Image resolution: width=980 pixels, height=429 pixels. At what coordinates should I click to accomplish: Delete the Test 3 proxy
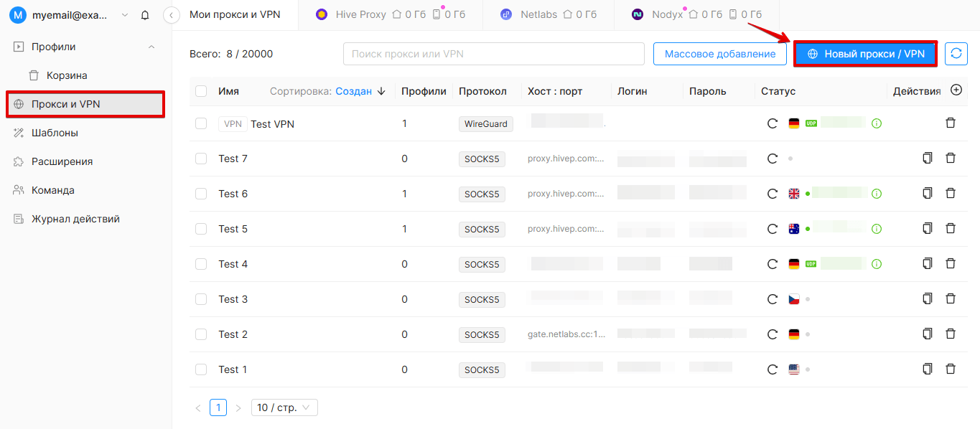tap(951, 299)
